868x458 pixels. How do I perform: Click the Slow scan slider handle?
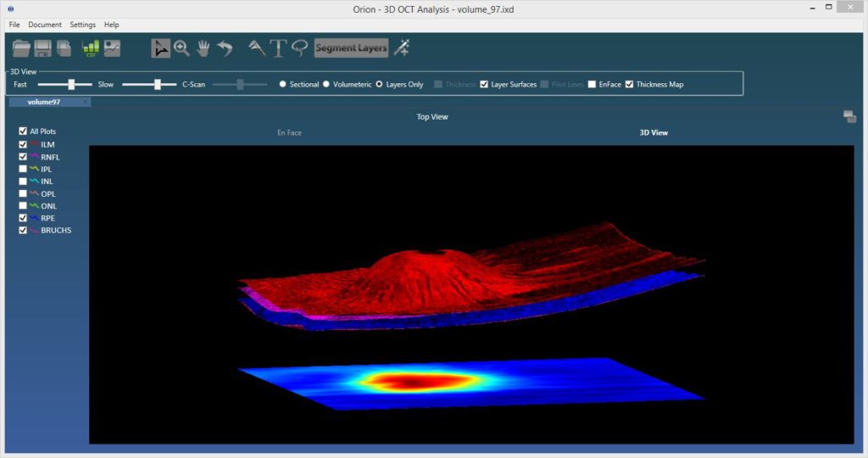coord(158,84)
